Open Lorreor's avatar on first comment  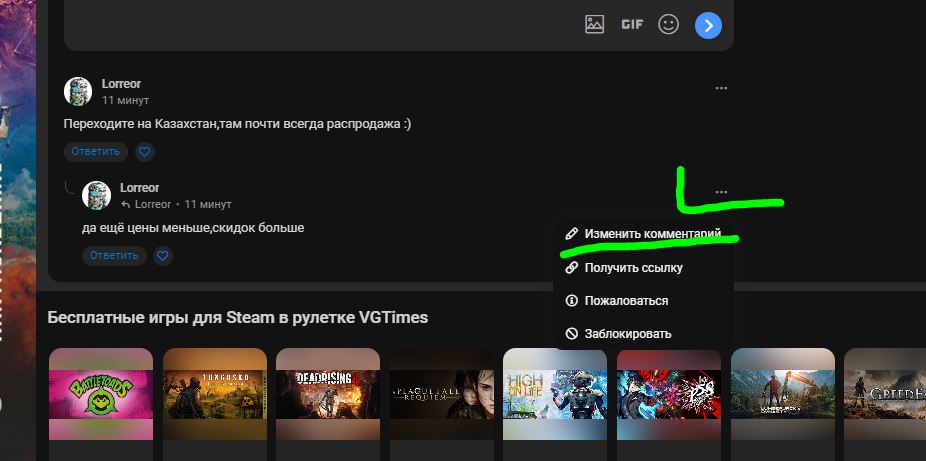pos(78,91)
